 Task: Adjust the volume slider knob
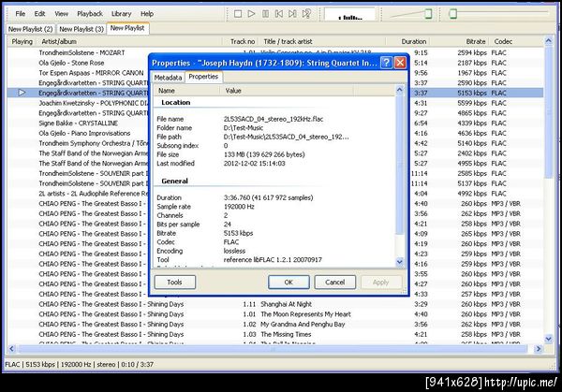[x=428, y=14]
